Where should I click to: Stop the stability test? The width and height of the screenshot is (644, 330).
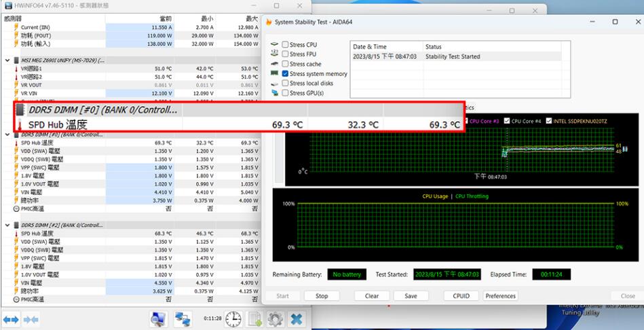[x=322, y=296]
